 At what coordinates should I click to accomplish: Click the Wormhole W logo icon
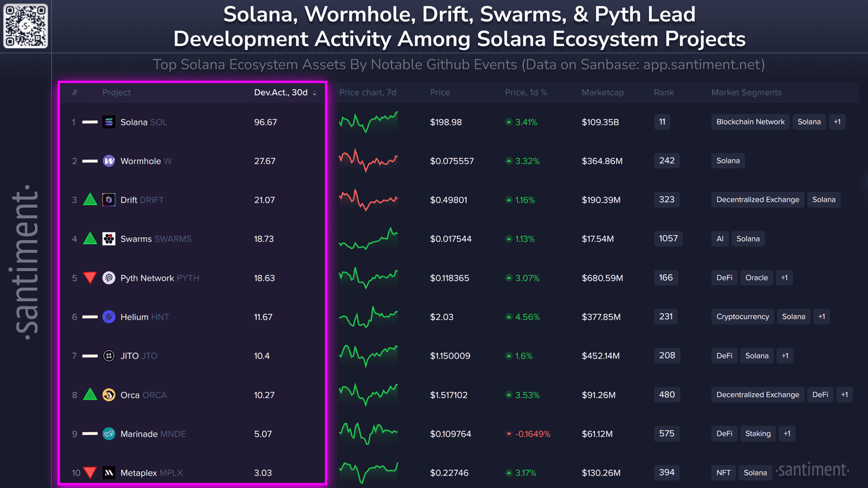(108, 161)
